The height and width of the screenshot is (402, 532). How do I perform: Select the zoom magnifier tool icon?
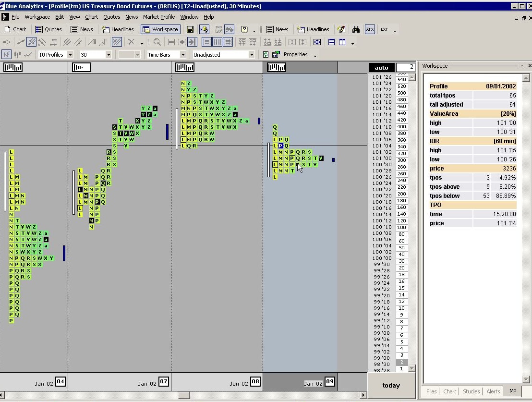click(157, 42)
